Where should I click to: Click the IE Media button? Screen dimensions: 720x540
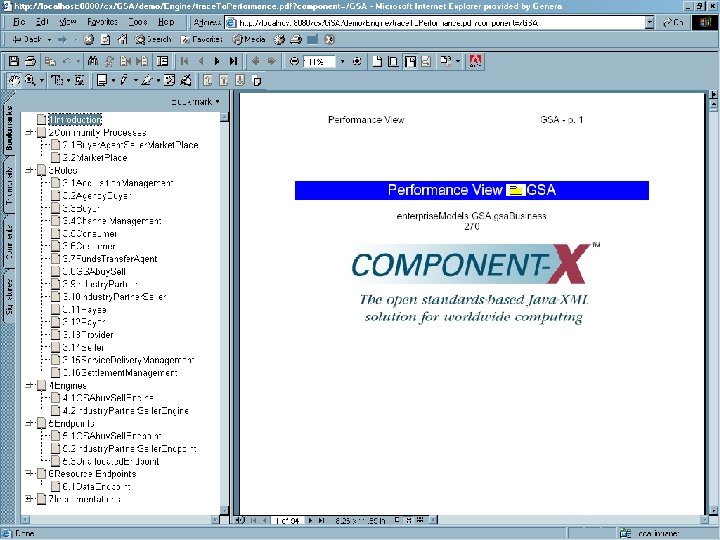249,39
